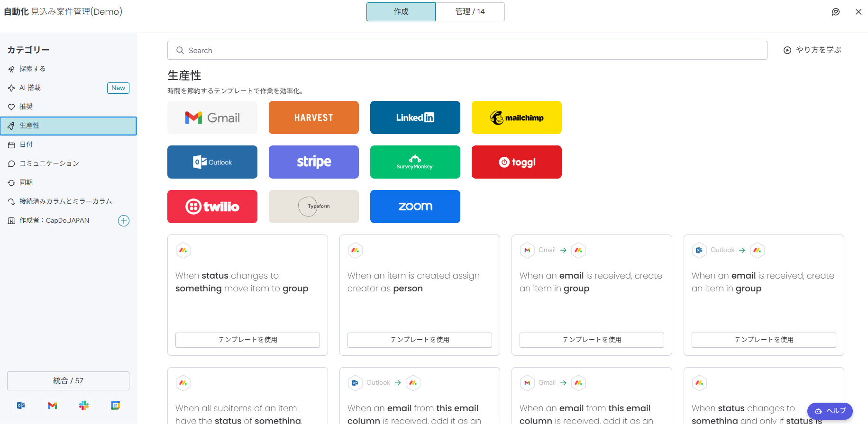Switch to the 管理 / 14 tab
Image resolution: width=868 pixels, height=424 pixels.
click(470, 12)
